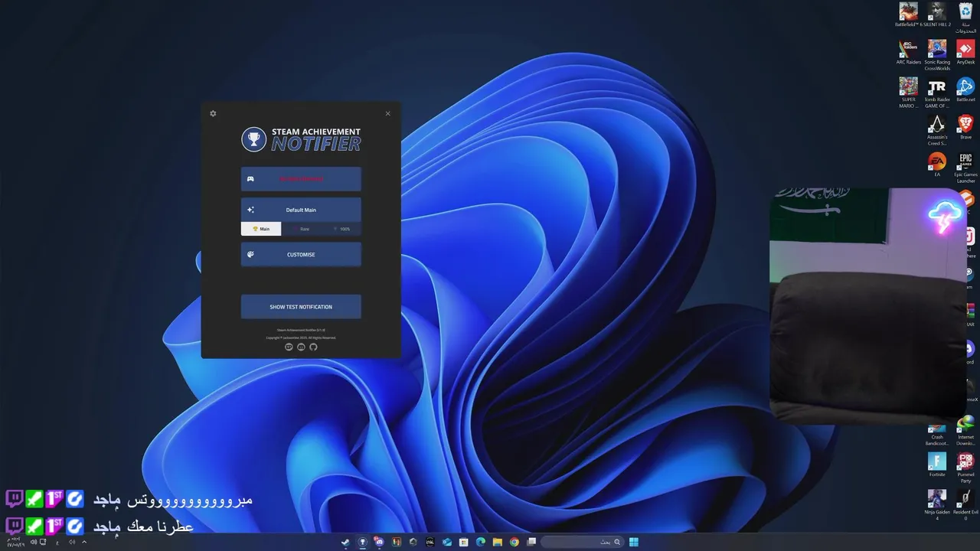The height and width of the screenshot is (551, 980).
Task: Click the volume icon in system tray
Action: coord(33,542)
